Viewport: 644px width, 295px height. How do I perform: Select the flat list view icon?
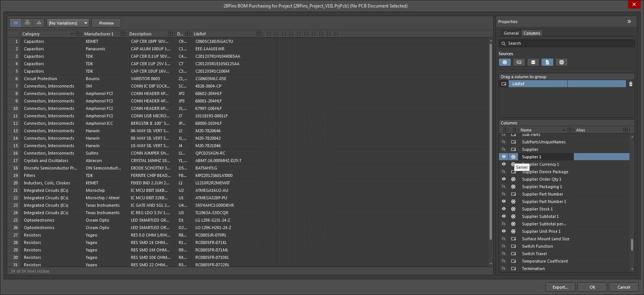16,23
